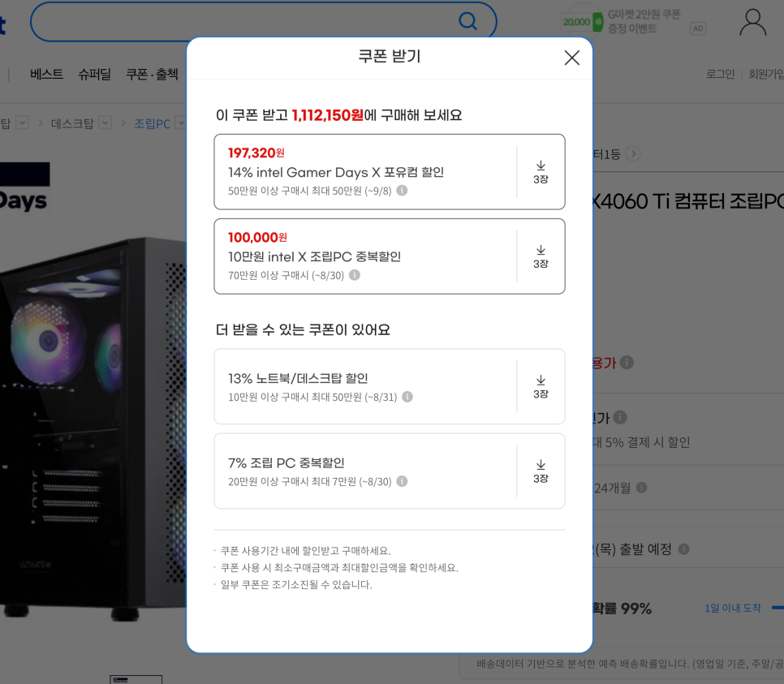
Task: Open the 조립PC breadcrumb category
Action: click(152, 123)
